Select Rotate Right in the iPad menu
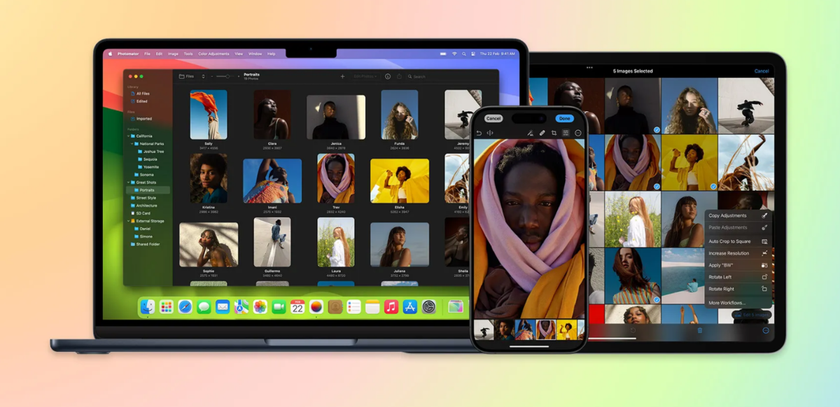Screen dimensions: 840x407 coord(738,289)
